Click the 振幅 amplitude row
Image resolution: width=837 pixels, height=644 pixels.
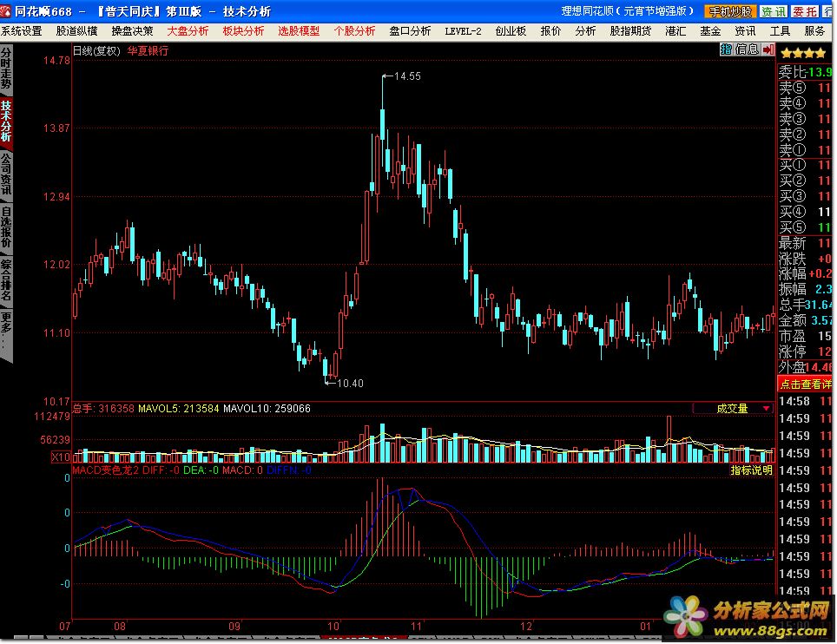(x=805, y=289)
